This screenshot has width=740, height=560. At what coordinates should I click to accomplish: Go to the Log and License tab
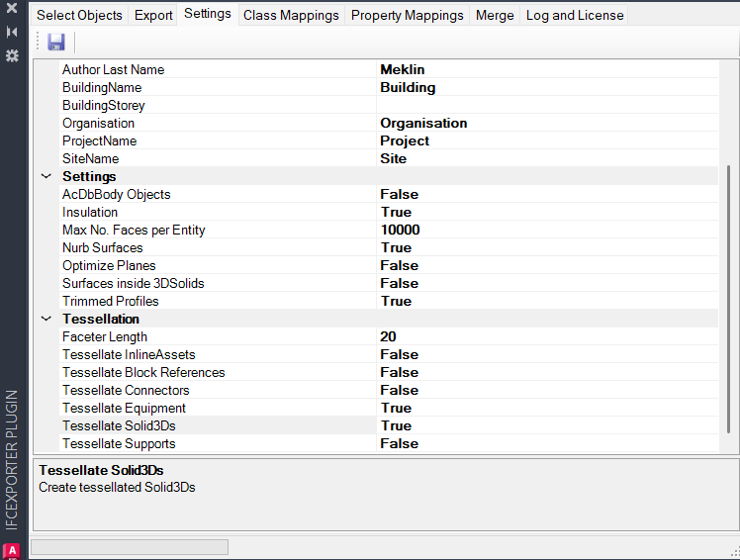[x=574, y=15]
